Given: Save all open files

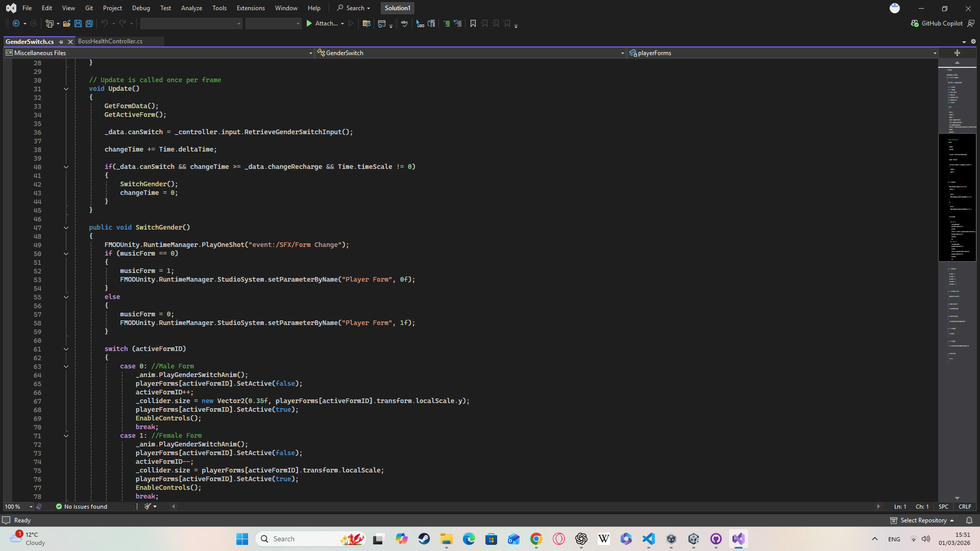Looking at the screenshot, I should click(89, 23).
